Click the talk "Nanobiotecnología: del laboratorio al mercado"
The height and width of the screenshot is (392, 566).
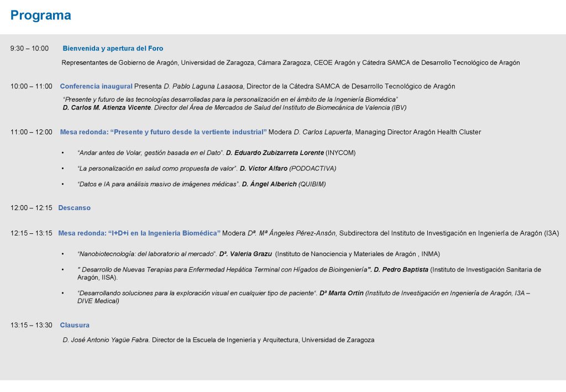pos(147,254)
